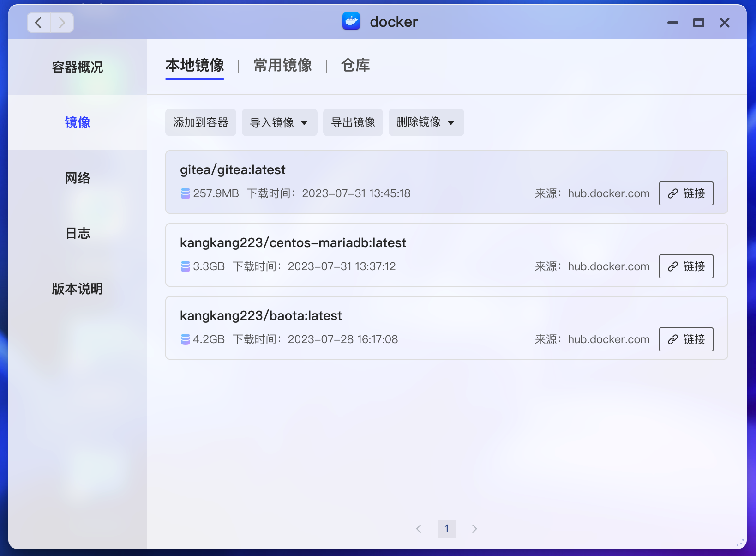Click the docker window title text
This screenshot has height=556, width=756.
click(x=394, y=22)
